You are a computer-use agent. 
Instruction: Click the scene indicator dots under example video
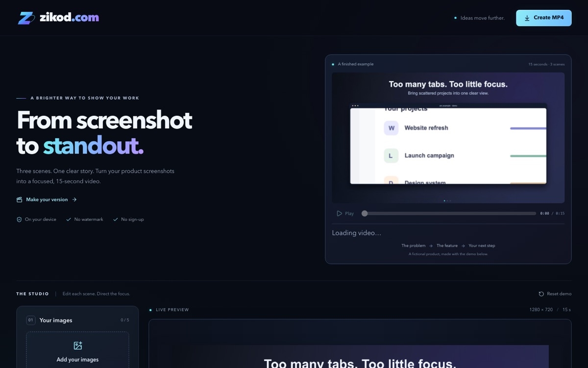click(x=447, y=201)
